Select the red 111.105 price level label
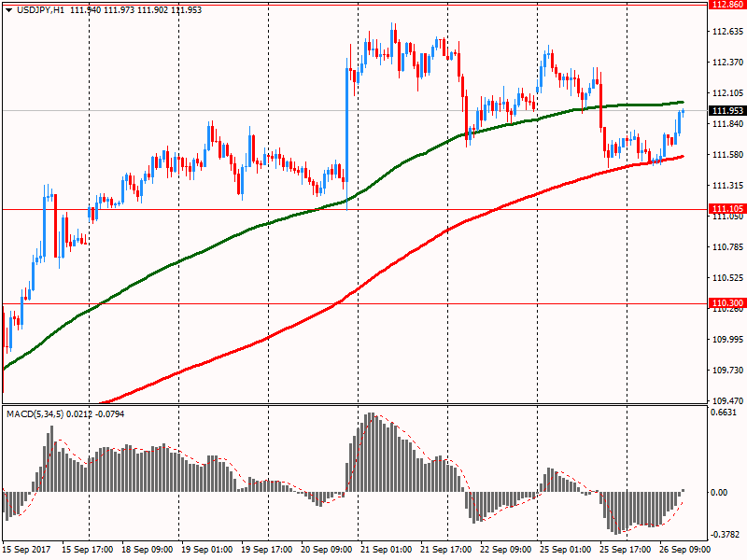747x560 pixels. click(x=727, y=209)
